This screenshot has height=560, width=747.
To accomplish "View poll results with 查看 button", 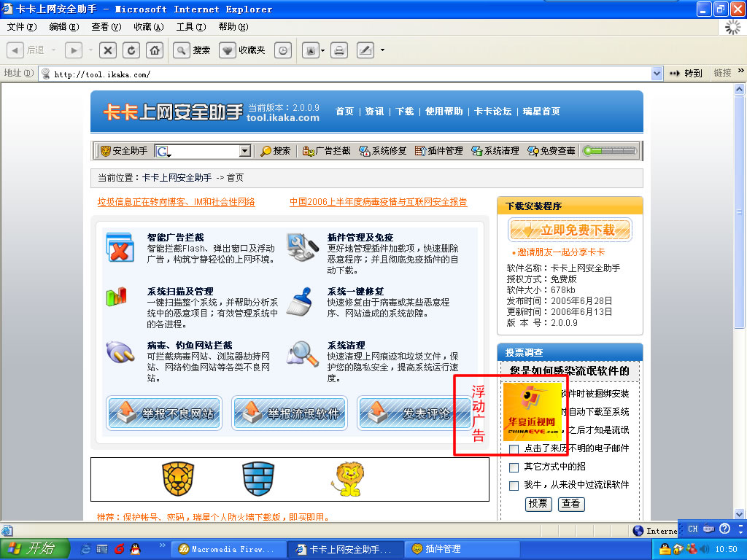I will tap(570, 504).
